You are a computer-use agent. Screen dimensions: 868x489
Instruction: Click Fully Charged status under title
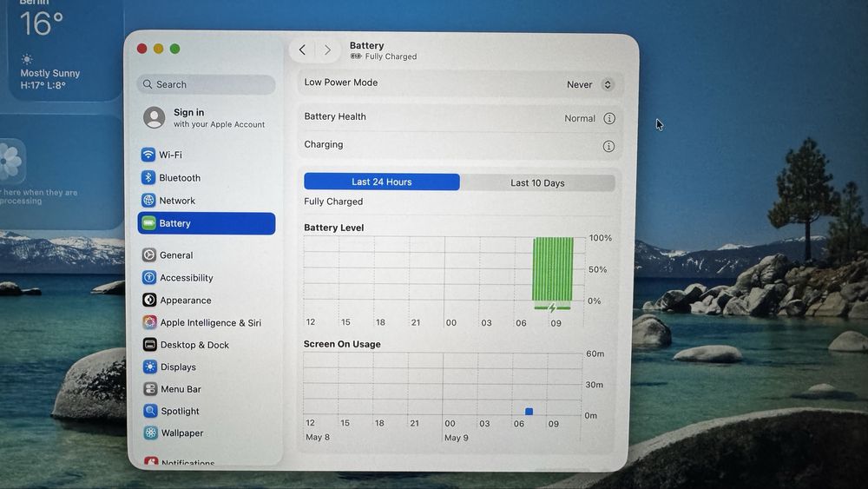pyautogui.click(x=391, y=56)
